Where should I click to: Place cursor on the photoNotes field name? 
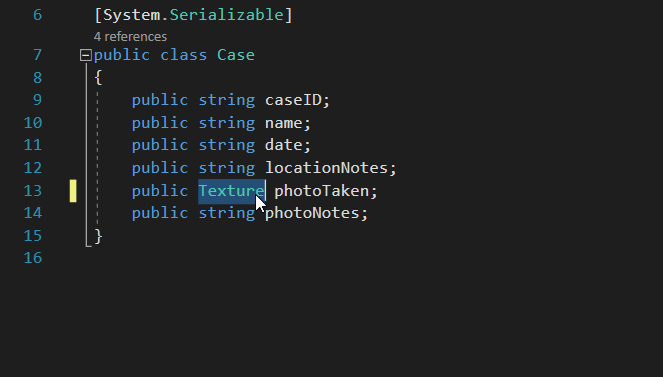click(x=312, y=213)
